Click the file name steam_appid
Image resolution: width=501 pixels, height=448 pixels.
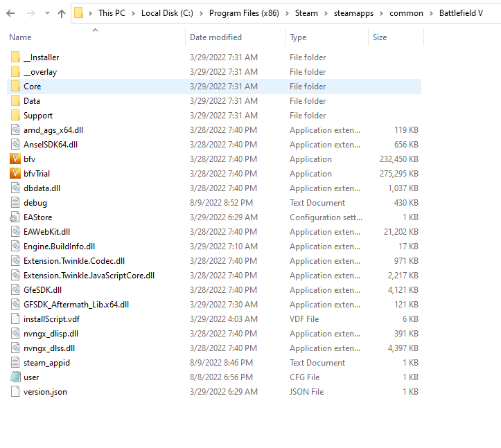click(46, 363)
